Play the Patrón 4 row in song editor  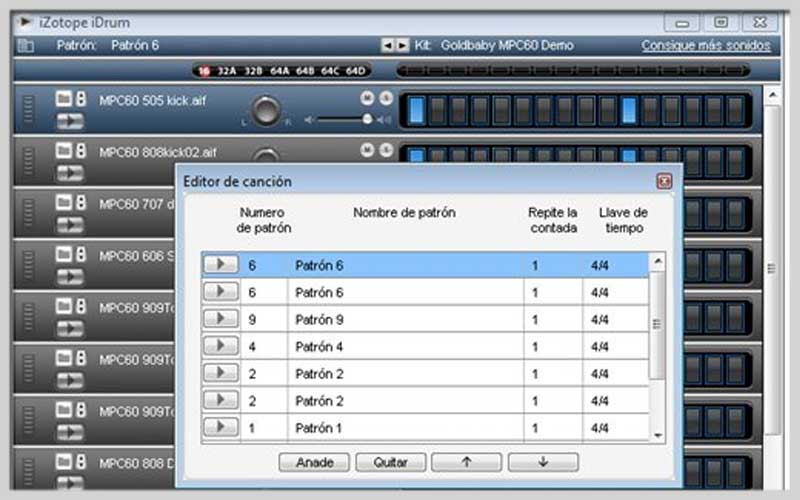point(220,345)
